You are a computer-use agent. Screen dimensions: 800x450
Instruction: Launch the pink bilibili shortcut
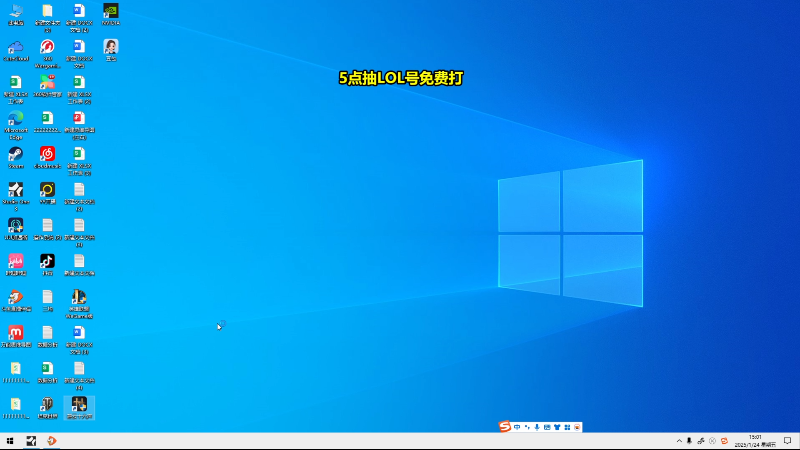pyautogui.click(x=16, y=264)
